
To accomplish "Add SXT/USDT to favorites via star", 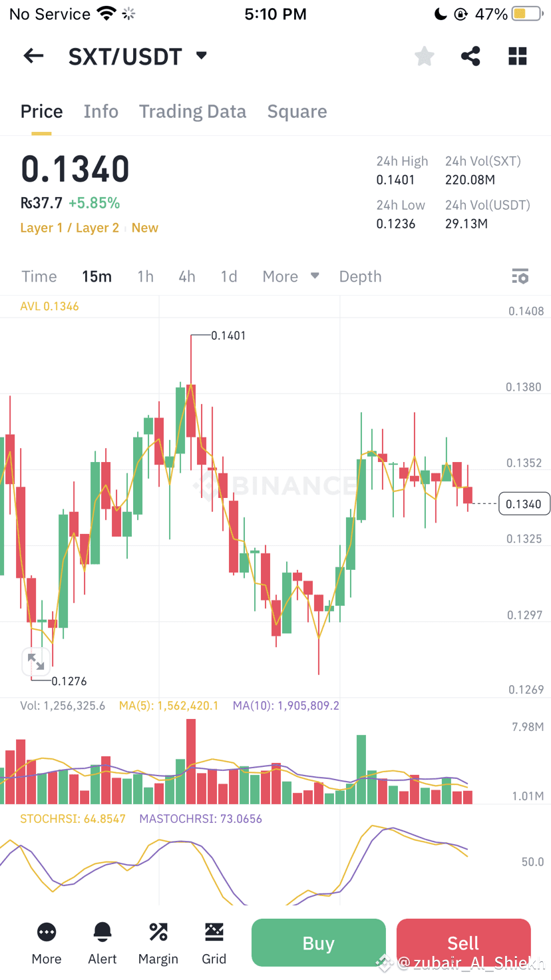I will [424, 55].
